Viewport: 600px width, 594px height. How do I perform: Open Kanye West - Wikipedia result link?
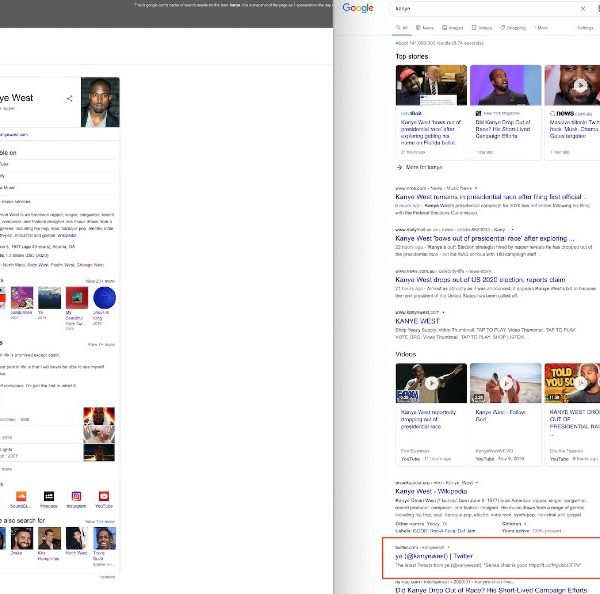click(434, 491)
